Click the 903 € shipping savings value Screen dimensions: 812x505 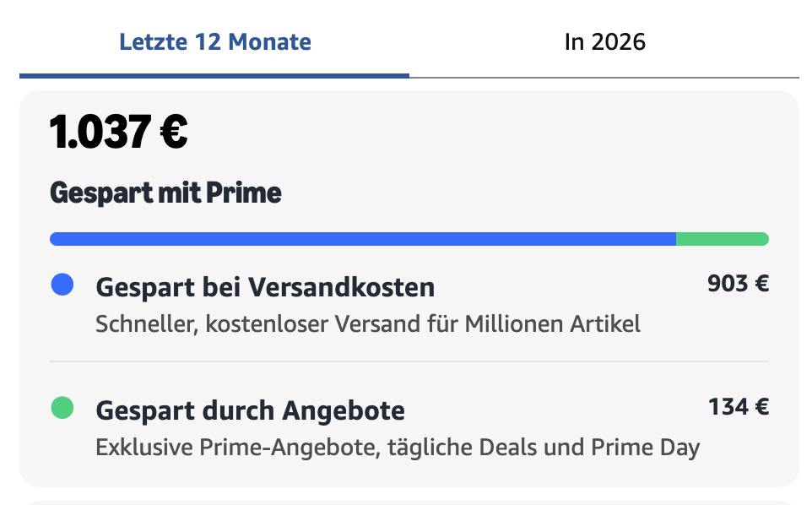tap(738, 283)
